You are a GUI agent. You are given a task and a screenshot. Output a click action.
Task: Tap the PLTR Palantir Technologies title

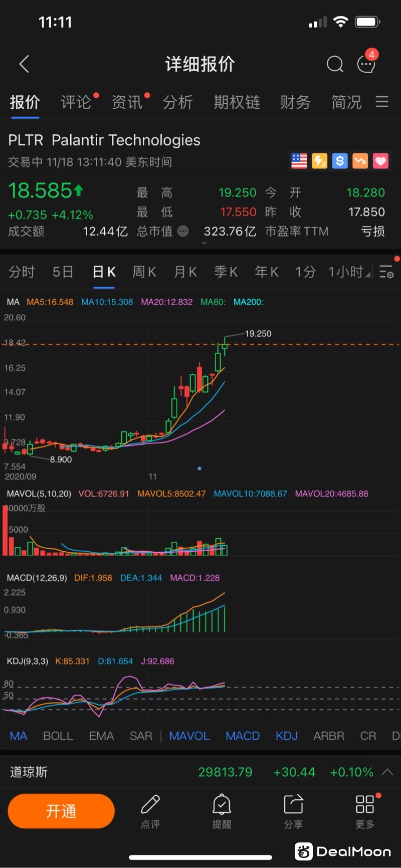104,140
